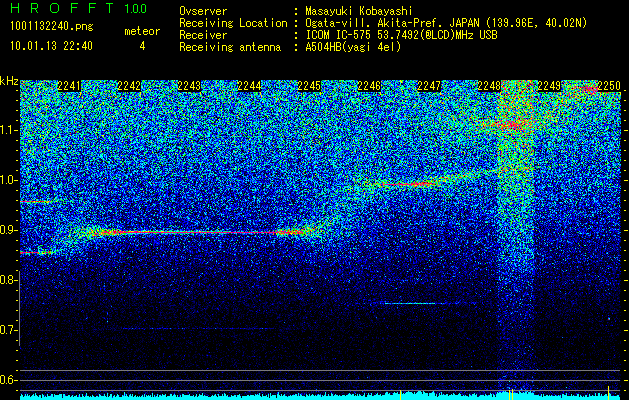Click the 0.9 frequency axis label
Viewport: 629px width, 400px height.
[8, 230]
